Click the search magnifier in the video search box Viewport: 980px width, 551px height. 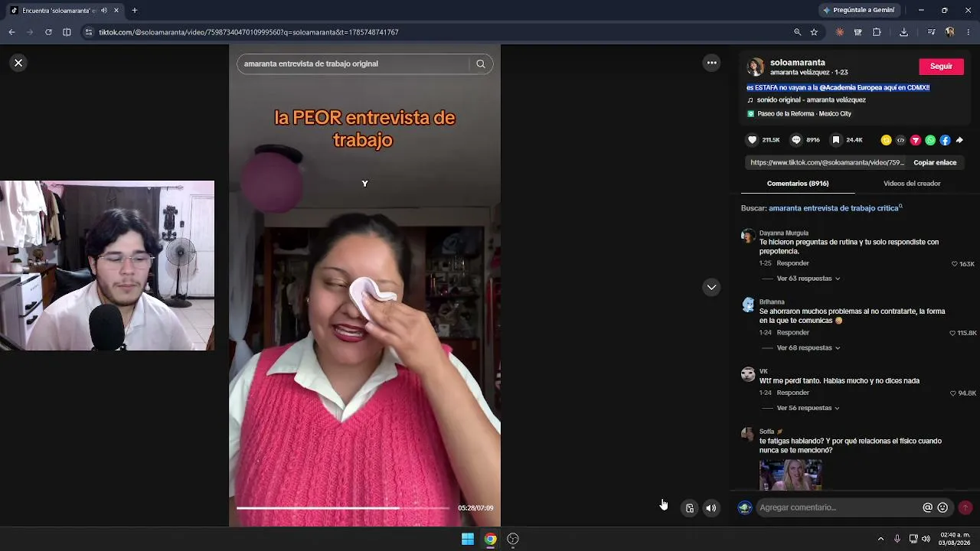(x=481, y=64)
